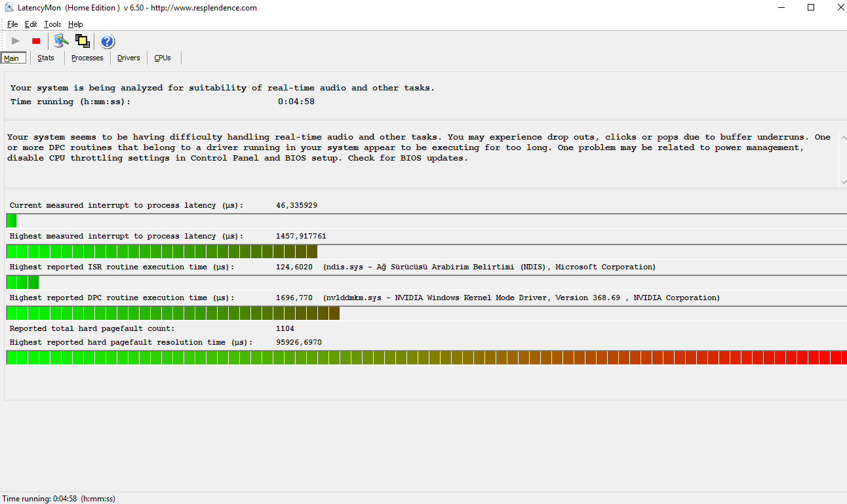Click the highest latency value 1457,917761
The height and width of the screenshot is (504, 847).
click(x=301, y=236)
